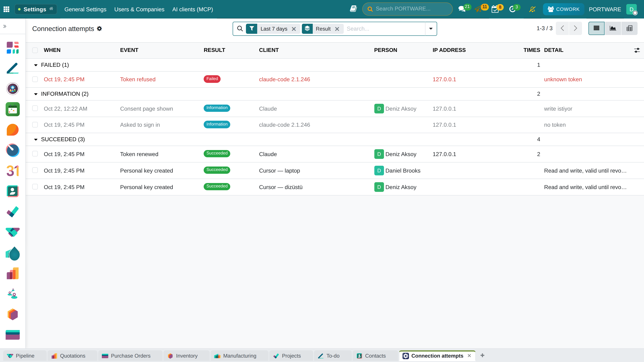Switch to the Purchase Orders bottom tab
This screenshot has width=644, height=362.
coord(130,356)
